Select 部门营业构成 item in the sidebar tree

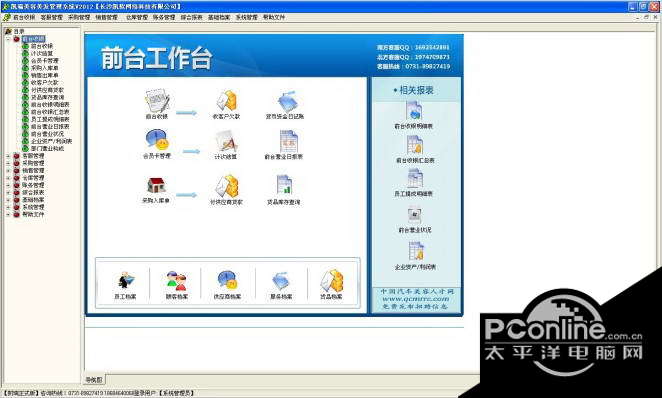47,149
